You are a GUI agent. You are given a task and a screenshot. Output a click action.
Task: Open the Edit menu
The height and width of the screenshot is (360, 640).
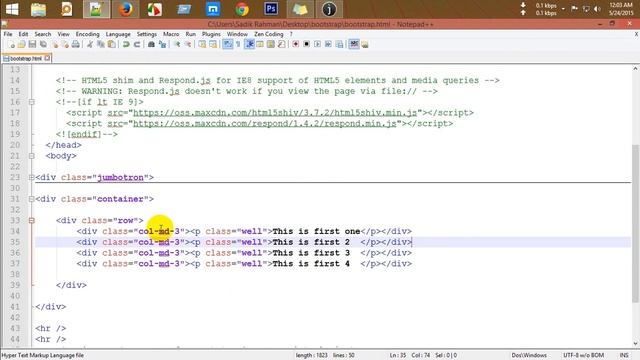(x=23, y=34)
